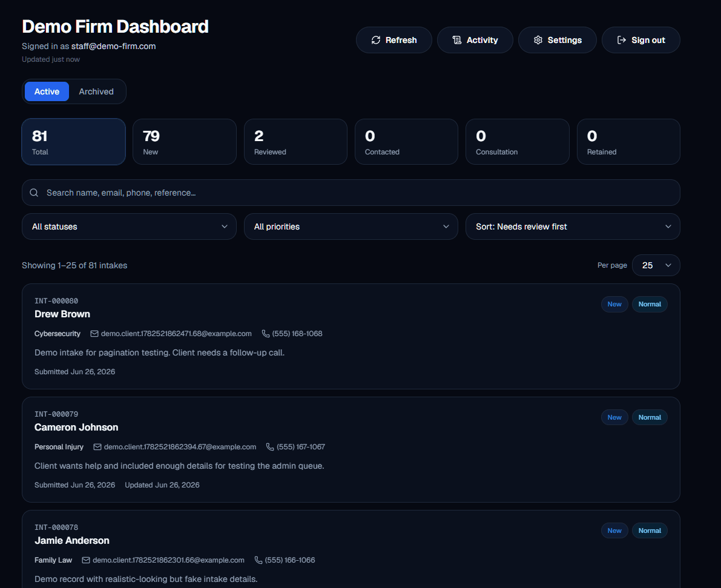721x588 pixels.
Task: Click the Cybersecurity practice area label
Action: tap(58, 334)
